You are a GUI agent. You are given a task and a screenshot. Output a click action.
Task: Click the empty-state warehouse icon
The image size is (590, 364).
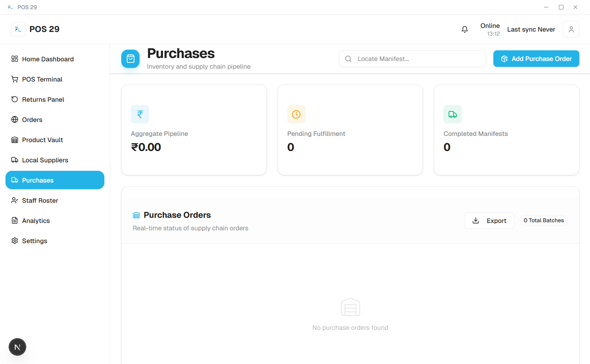click(350, 307)
